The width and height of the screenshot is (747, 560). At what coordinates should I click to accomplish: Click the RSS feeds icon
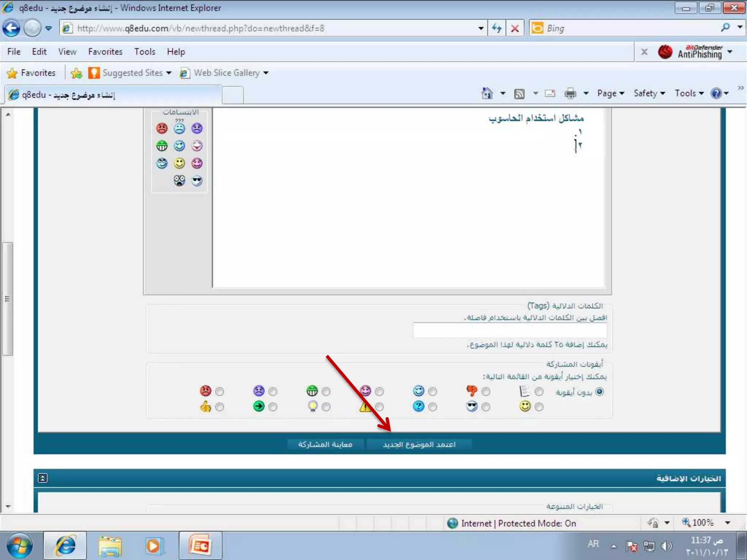click(519, 94)
